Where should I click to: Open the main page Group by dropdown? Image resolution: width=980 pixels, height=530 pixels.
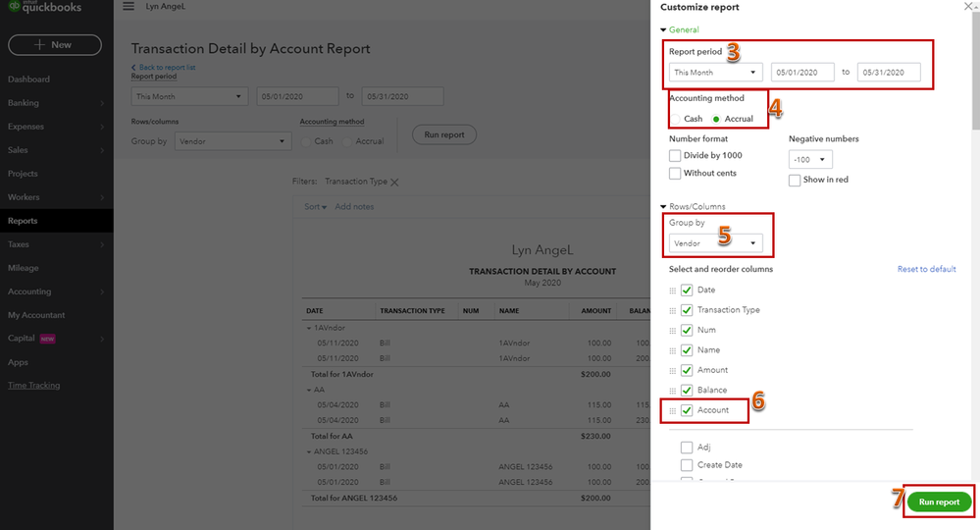tap(233, 141)
